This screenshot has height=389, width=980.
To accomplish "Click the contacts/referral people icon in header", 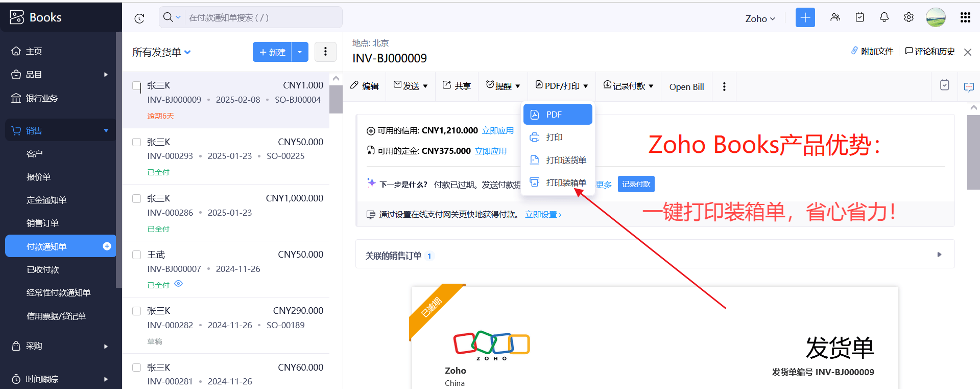I will pyautogui.click(x=835, y=17).
